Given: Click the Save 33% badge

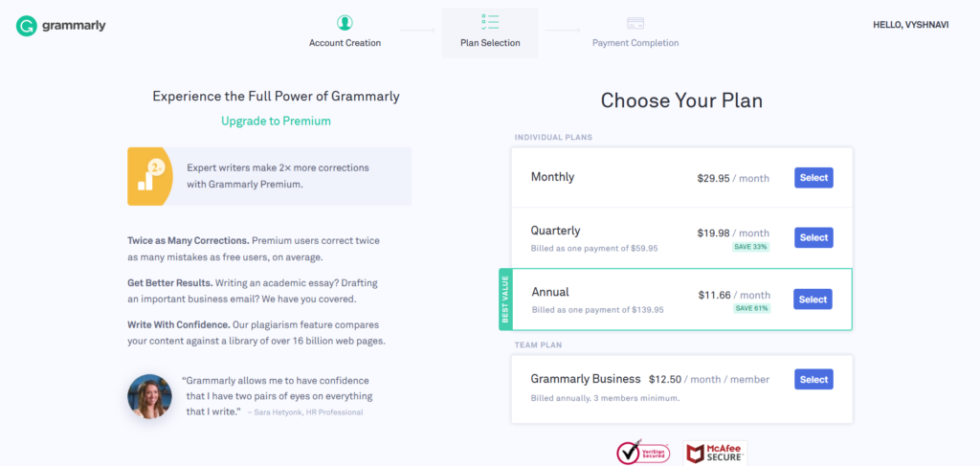Looking at the screenshot, I should 751,247.
